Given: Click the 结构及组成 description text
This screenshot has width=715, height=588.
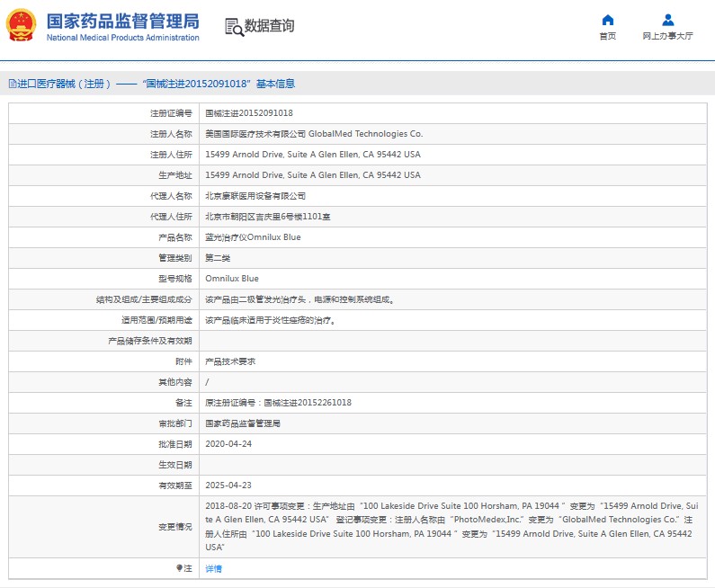Looking at the screenshot, I should [x=299, y=299].
